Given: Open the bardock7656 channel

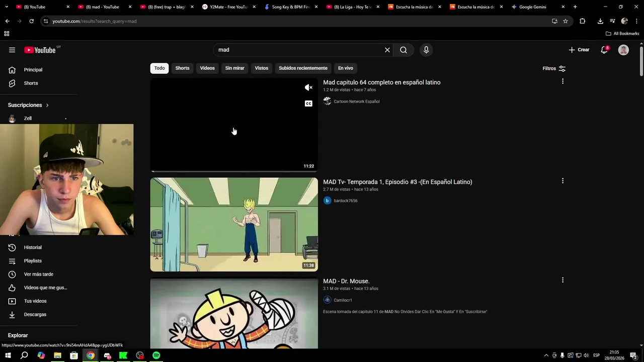Looking at the screenshot, I should 345,201.
